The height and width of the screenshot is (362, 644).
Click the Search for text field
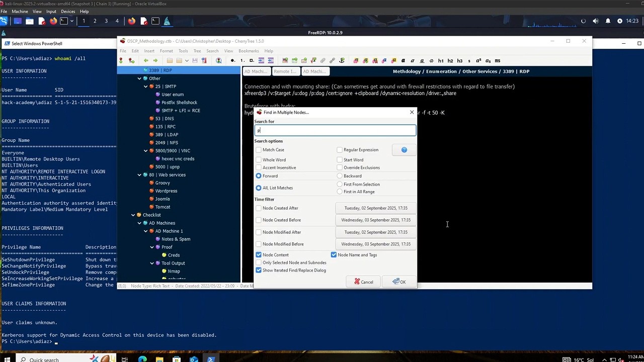pyautogui.click(x=335, y=131)
